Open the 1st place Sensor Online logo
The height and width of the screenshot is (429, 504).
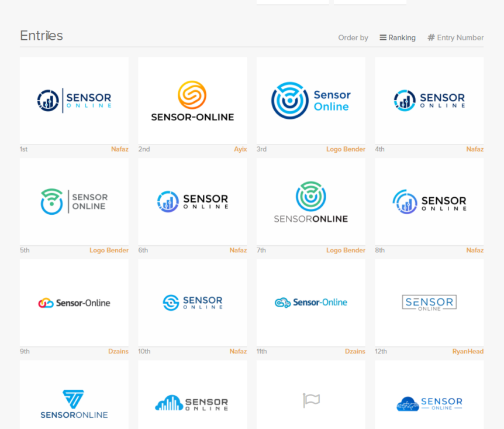click(74, 101)
